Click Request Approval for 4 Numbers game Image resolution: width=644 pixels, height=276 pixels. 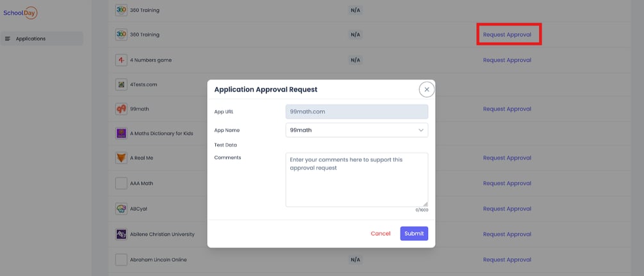[508, 60]
